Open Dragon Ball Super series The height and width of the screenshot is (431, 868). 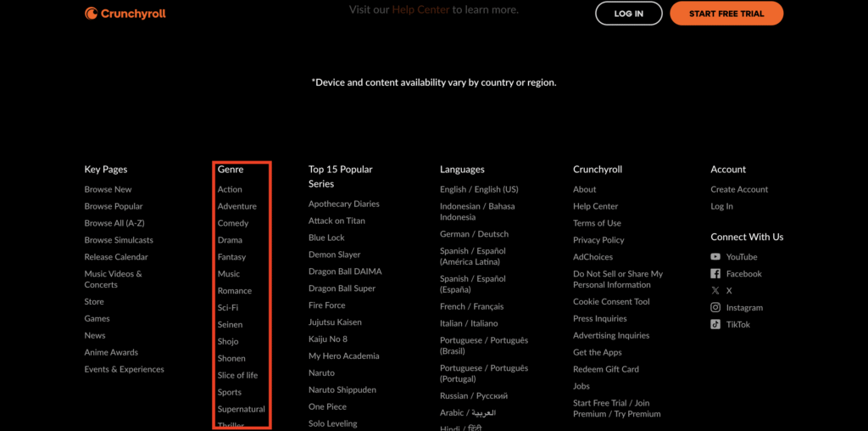(342, 288)
